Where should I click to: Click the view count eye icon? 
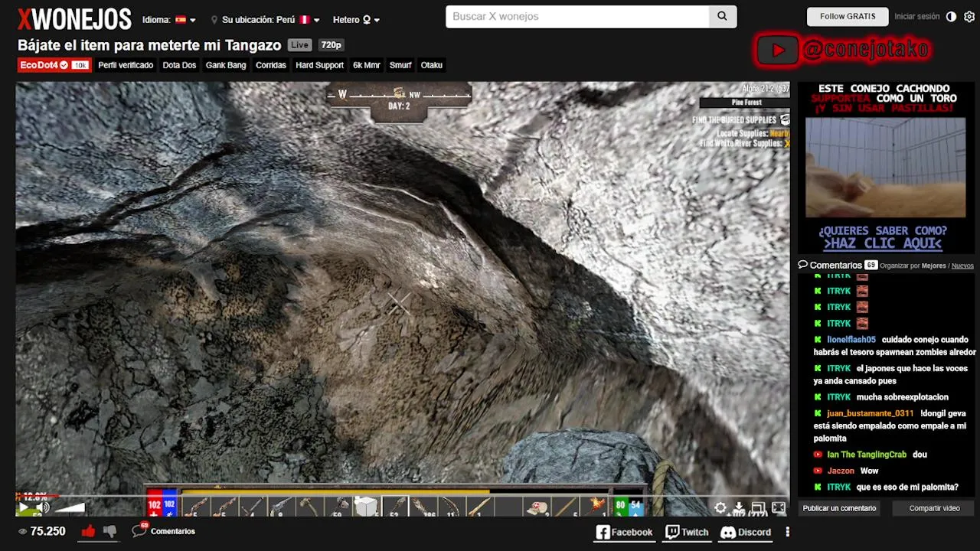[x=22, y=531]
